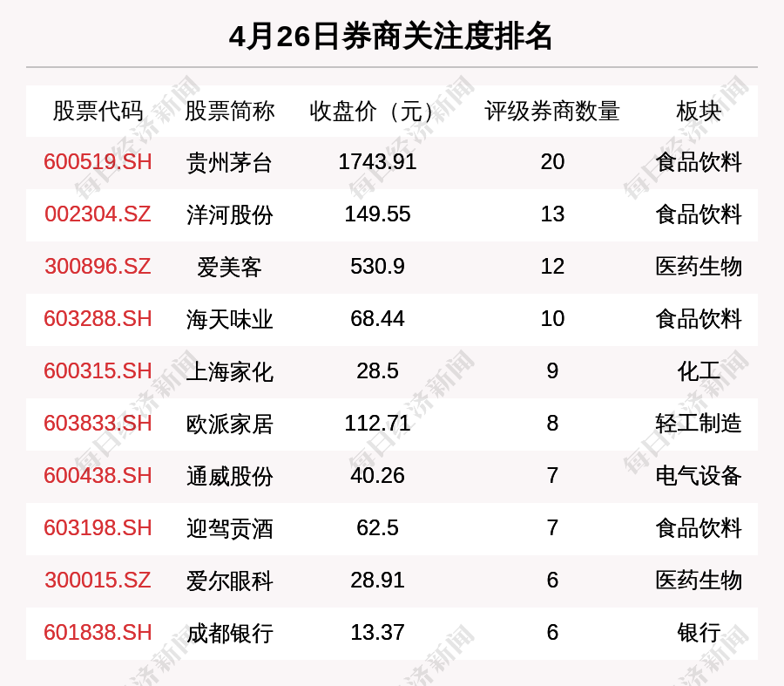Click sector 轻工制造
Image resolution: width=784 pixels, height=686 pixels.
pyautogui.click(x=699, y=424)
